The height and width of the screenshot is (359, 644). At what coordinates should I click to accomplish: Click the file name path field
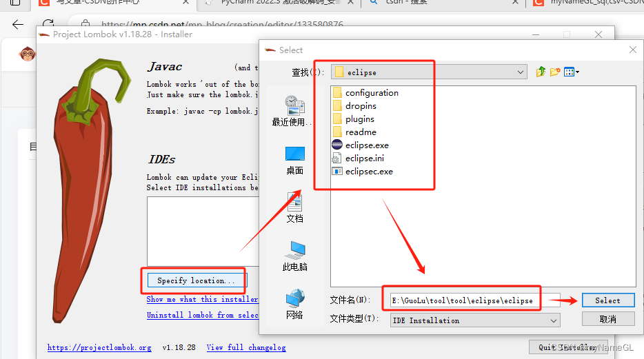pyautogui.click(x=475, y=300)
